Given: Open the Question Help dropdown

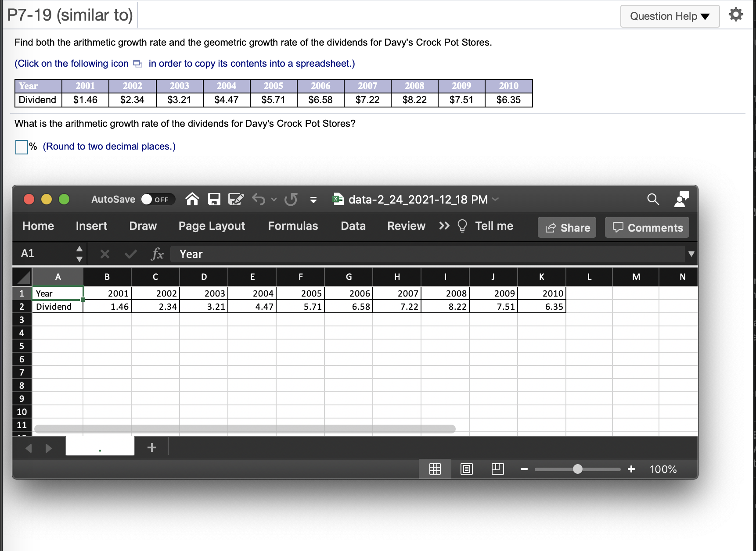Looking at the screenshot, I should pos(670,16).
